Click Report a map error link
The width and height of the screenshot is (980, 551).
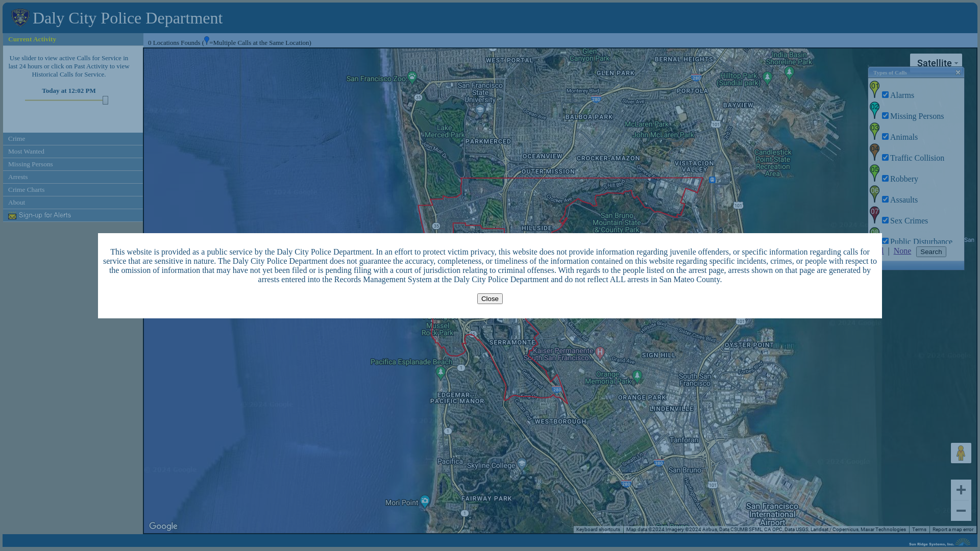coord(952,530)
